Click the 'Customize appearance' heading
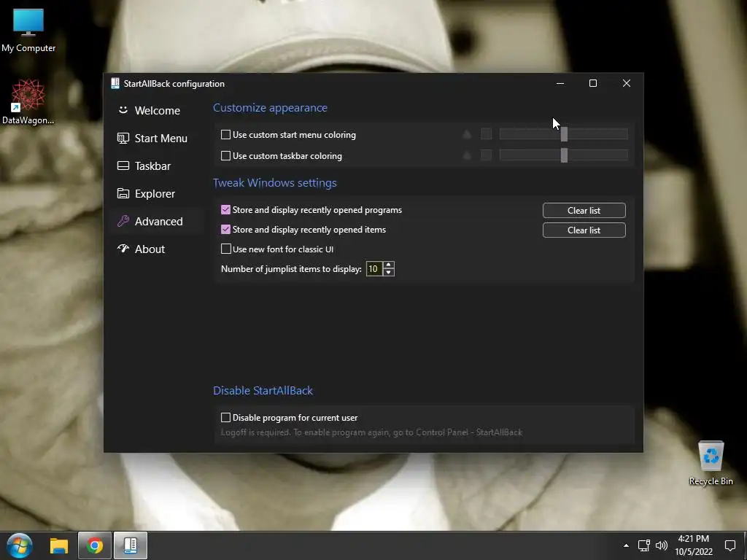 pyautogui.click(x=270, y=108)
